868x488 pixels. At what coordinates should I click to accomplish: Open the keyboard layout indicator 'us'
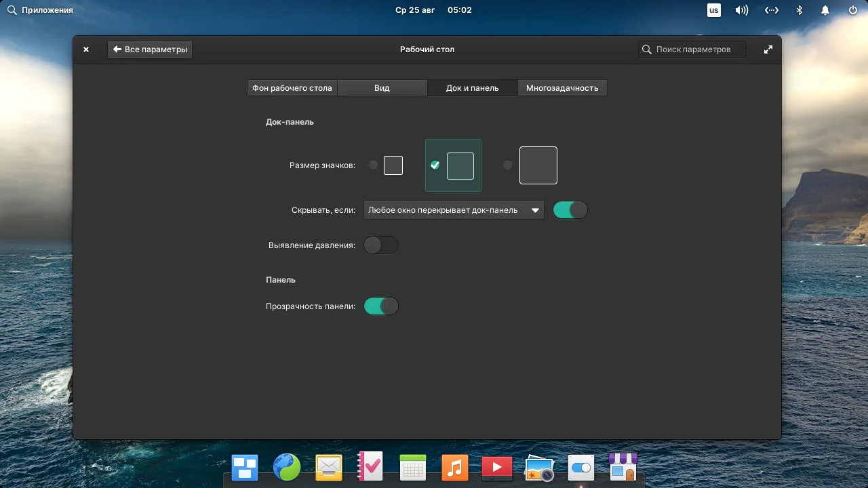point(713,9)
